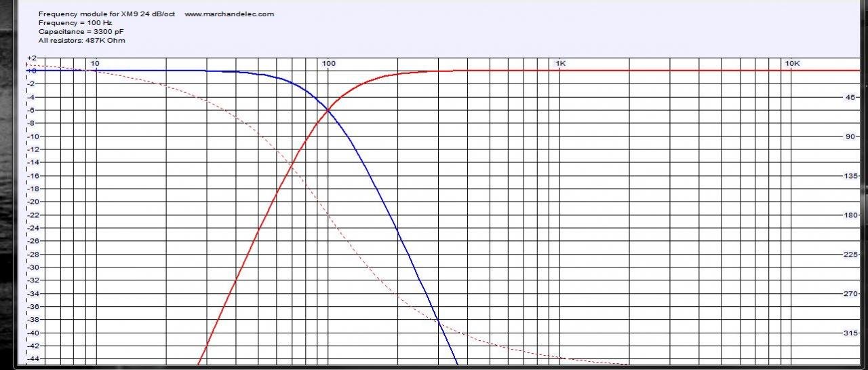Click the +2 dB axis label
This screenshot has height=370, width=868.
click(x=32, y=58)
